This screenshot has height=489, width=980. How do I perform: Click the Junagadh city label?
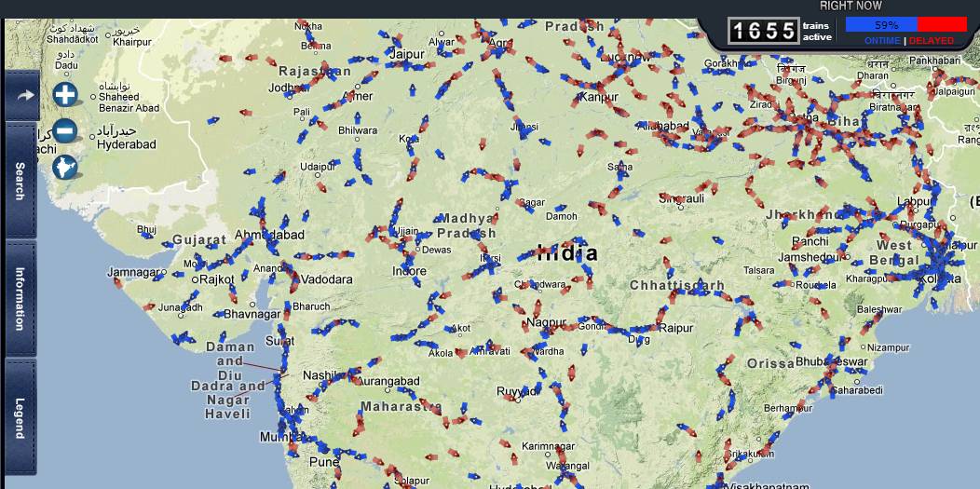pyautogui.click(x=180, y=307)
